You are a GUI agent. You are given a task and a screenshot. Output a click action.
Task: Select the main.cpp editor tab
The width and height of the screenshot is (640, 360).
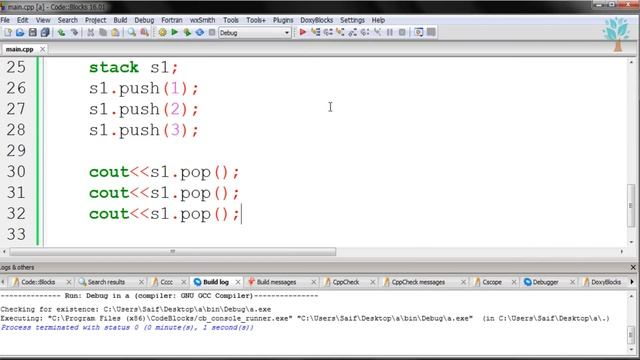pyautogui.click(x=19, y=49)
